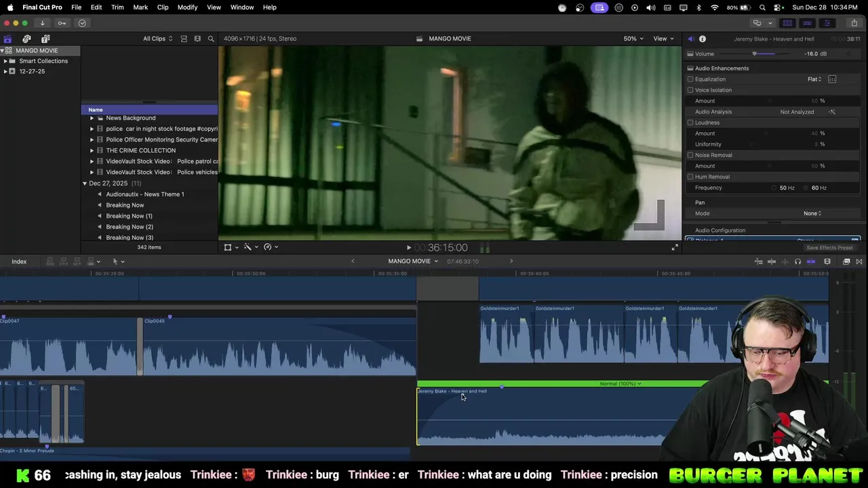
Task: Open the Audio inspector speaker icon
Action: (690, 39)
